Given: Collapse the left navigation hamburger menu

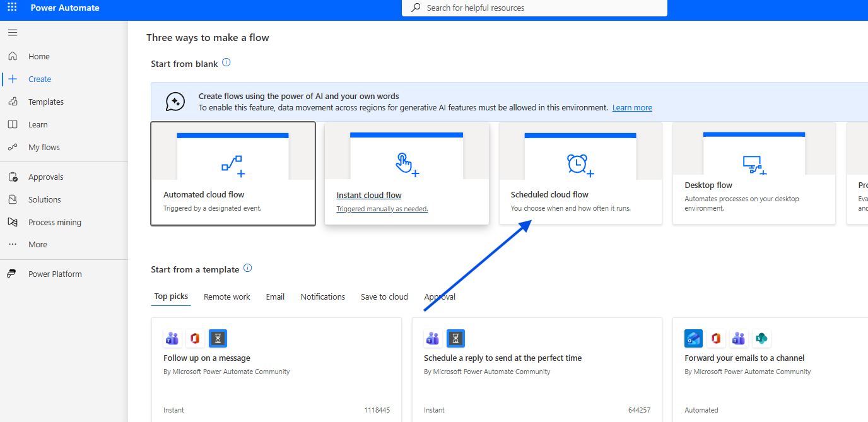Looking at the screenshot, I should (x=13, y=33).
